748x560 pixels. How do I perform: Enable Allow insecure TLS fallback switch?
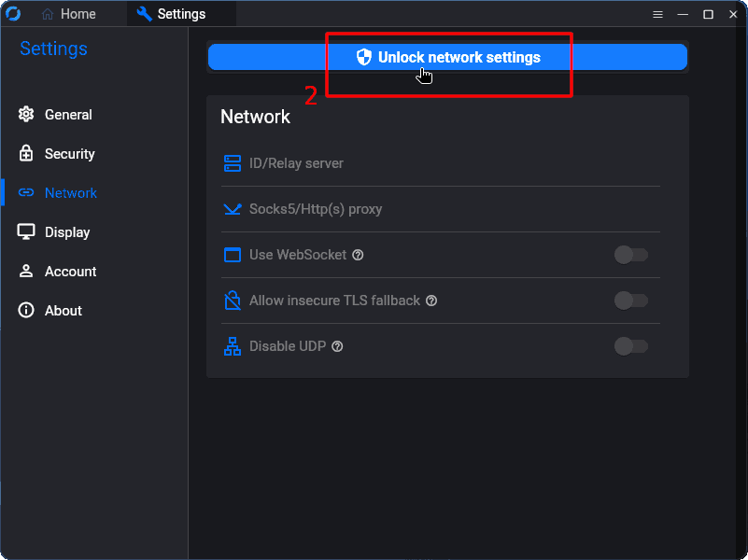[631, 301]
